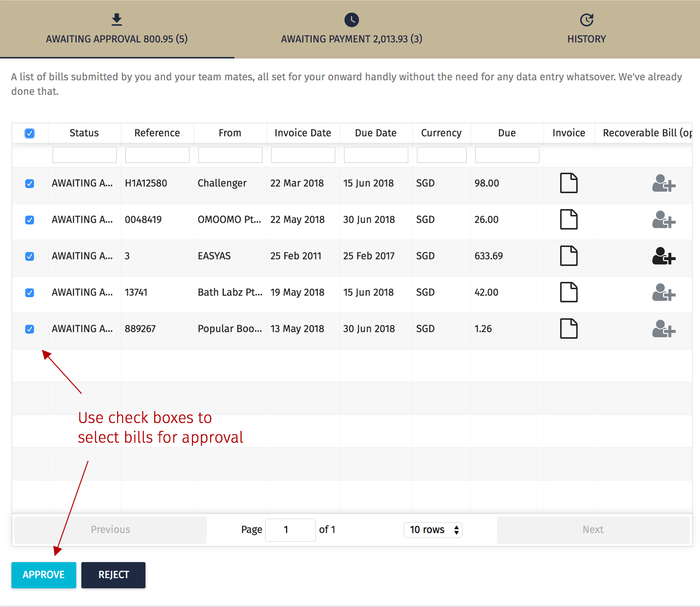Click the 22 Mar 2018 invoice date
Viewport: 700px width, 607px height.
point(297,183)
